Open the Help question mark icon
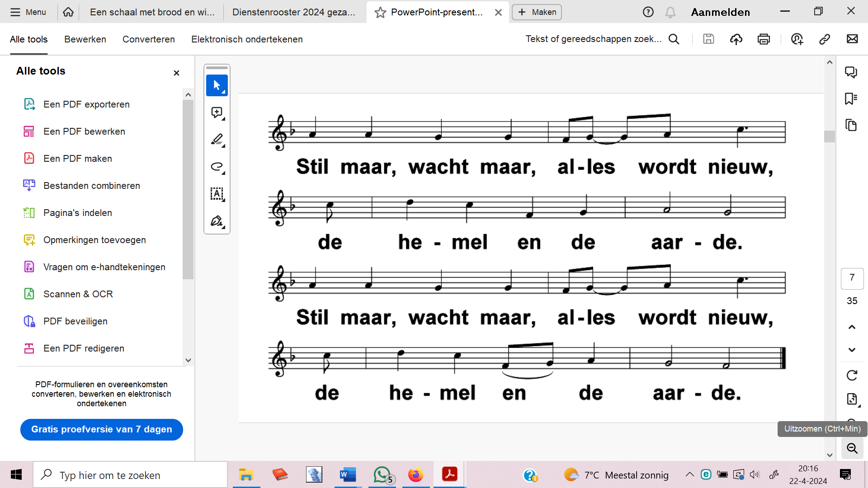 (x=648, y=12)
